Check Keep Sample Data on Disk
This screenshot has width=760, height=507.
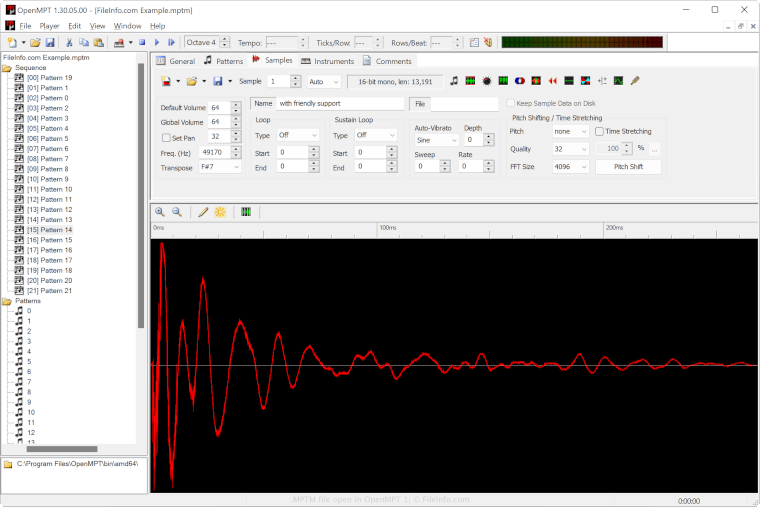(x=511, y=103)
